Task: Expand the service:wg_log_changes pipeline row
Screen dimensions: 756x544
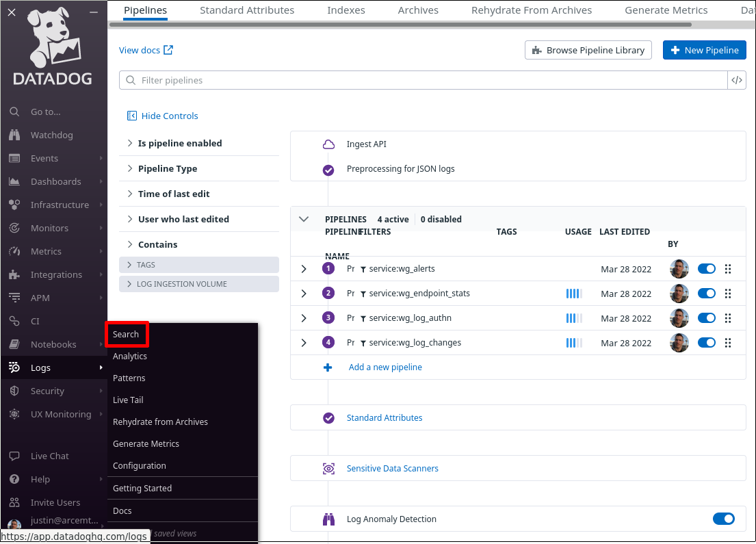Action: [x=304, y=342]
